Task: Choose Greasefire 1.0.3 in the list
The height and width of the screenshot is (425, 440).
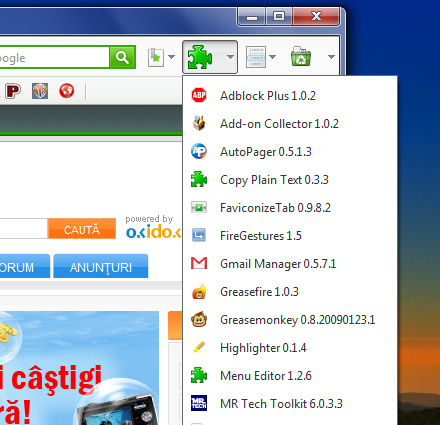Action: (x=290, y=292)
